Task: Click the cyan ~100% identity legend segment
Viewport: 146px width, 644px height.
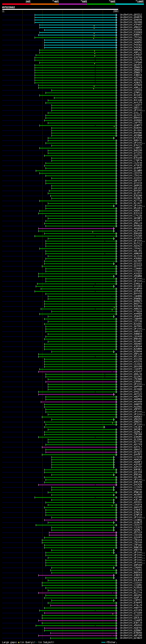Action: tap(130, 4)
